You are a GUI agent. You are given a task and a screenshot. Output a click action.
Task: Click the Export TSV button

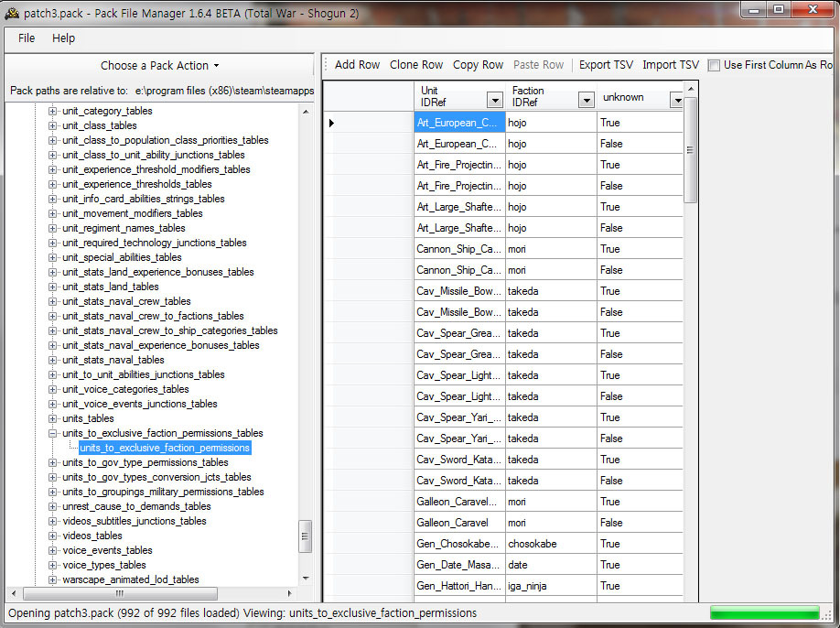click(606, 65)
